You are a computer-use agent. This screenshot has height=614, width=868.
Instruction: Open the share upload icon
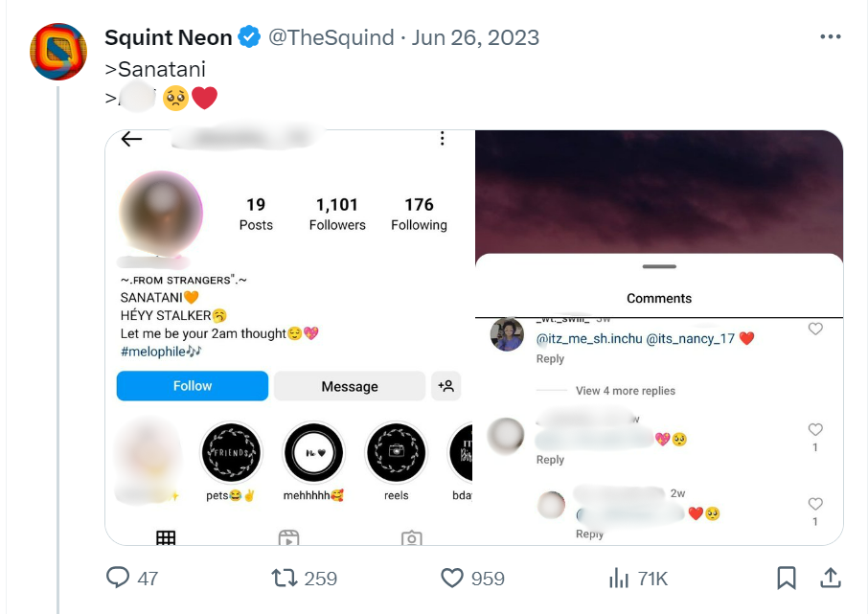pyautogui.click(x=831, y=578)
